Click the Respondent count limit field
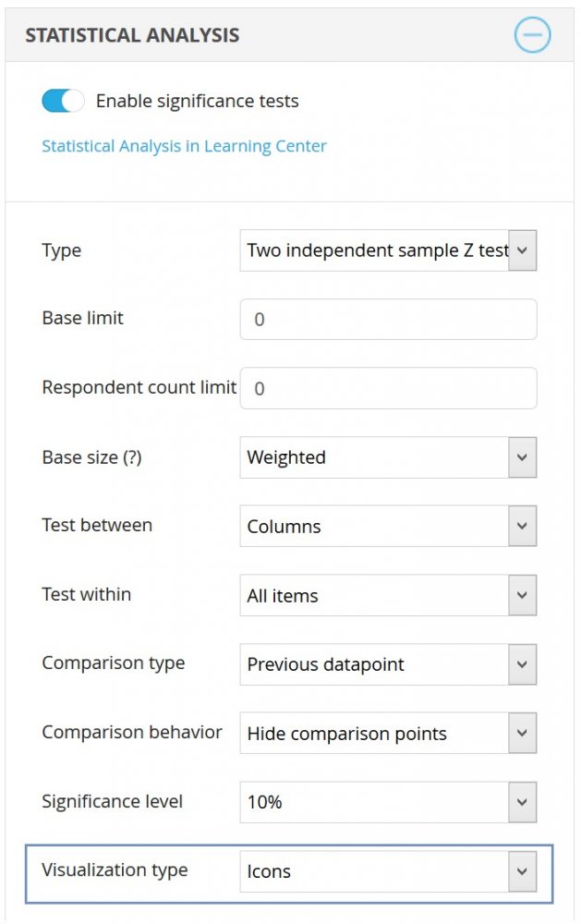The image size is (581, 924). (388, 388)
